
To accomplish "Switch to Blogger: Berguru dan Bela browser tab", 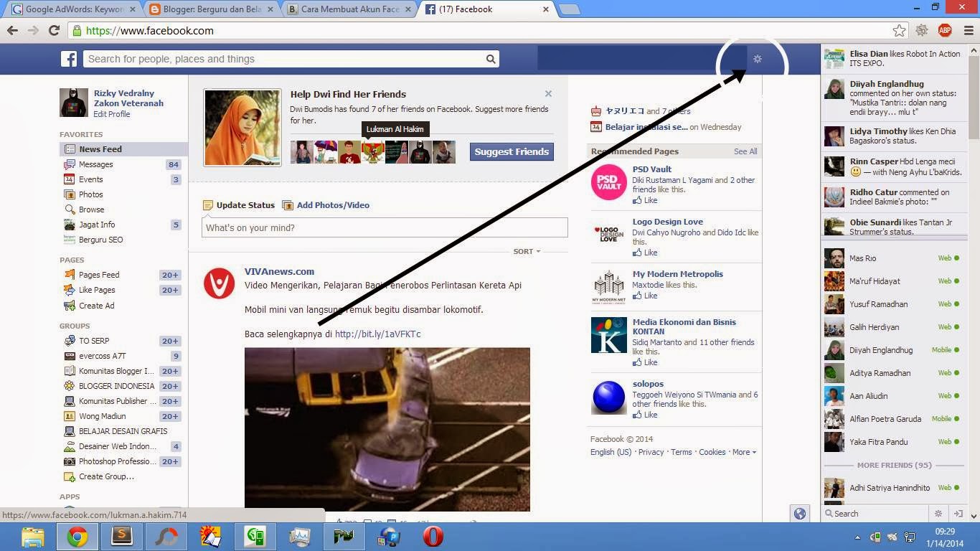I will (210, 9).
